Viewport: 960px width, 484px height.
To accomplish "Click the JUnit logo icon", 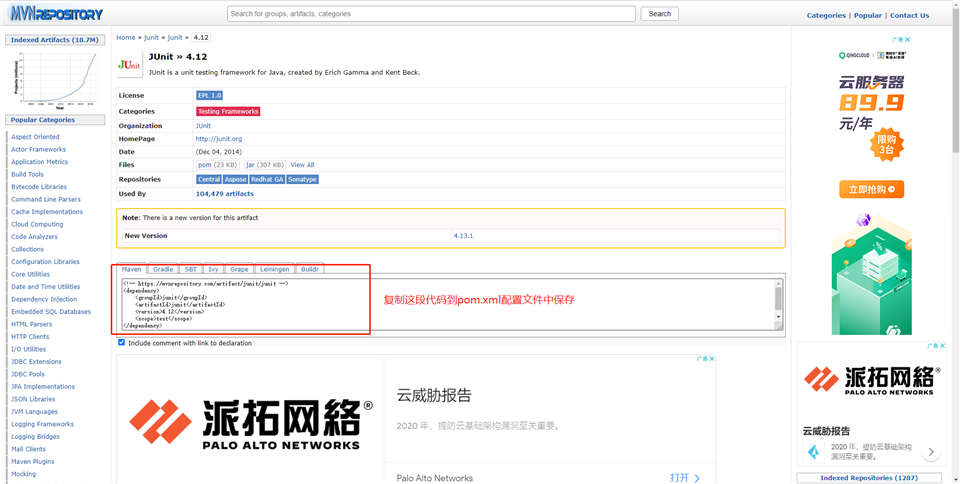I will [129, 64].
